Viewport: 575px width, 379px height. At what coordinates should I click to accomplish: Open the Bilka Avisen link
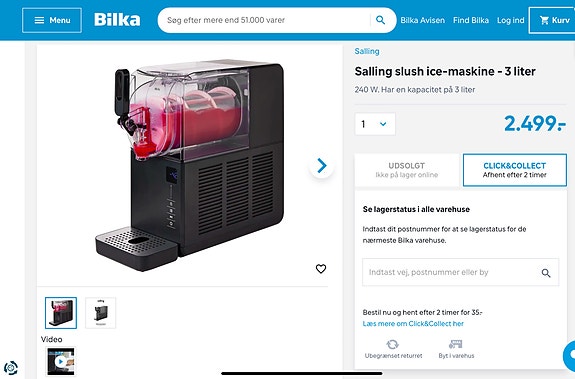tap(422, 20)
